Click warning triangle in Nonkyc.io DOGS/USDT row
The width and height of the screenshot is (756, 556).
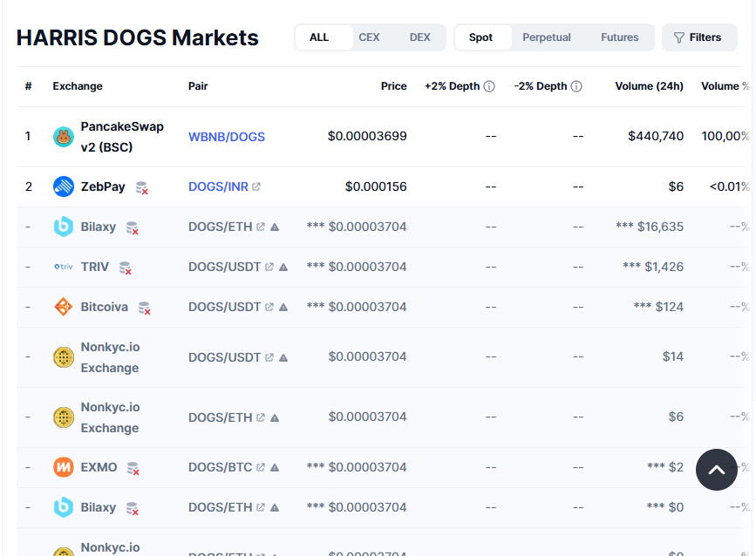(283, 357)
